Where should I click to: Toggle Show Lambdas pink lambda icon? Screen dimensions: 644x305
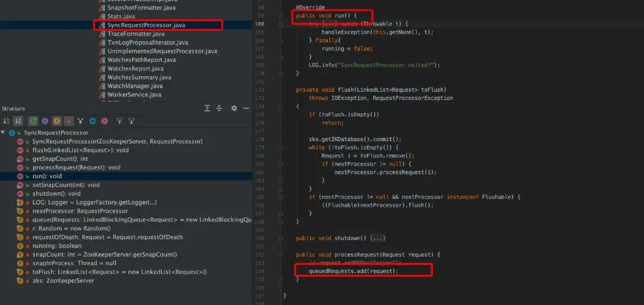(105, 121)
